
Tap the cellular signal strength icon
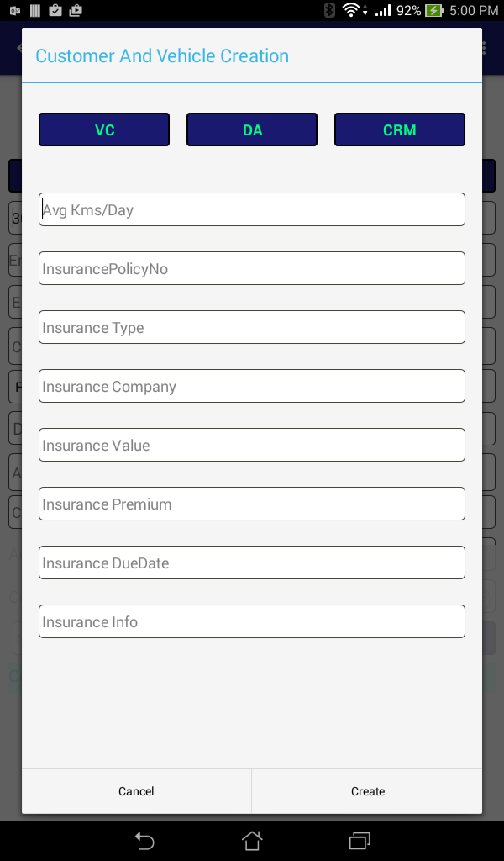pyautogui.click(x=383, y=10)
